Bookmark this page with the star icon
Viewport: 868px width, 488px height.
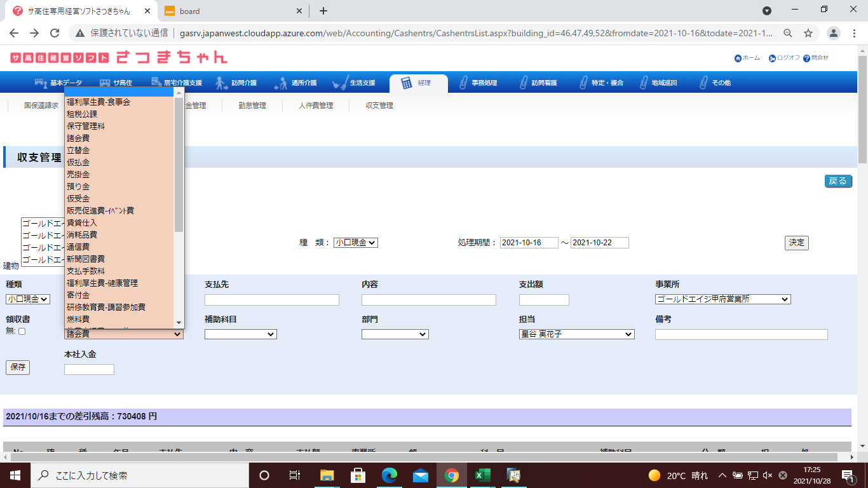[808, 33]
